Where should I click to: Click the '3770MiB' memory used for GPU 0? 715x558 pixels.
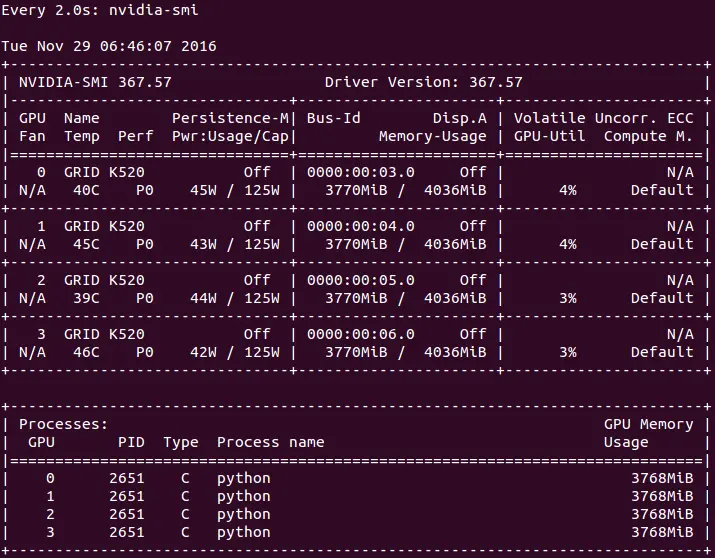pyautogui.click(x=356, y=190)
